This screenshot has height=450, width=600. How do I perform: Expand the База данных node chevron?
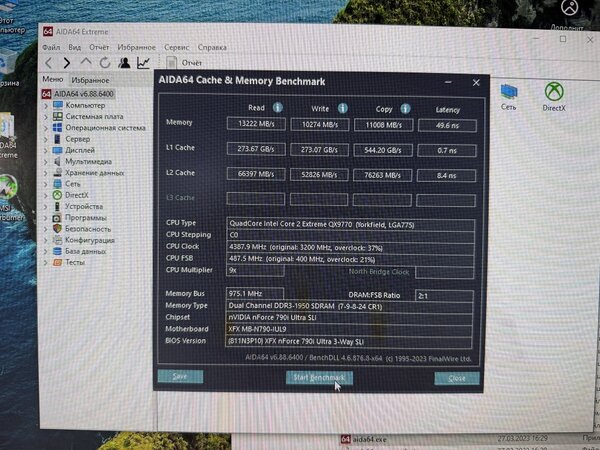click(x=46, y=252)
